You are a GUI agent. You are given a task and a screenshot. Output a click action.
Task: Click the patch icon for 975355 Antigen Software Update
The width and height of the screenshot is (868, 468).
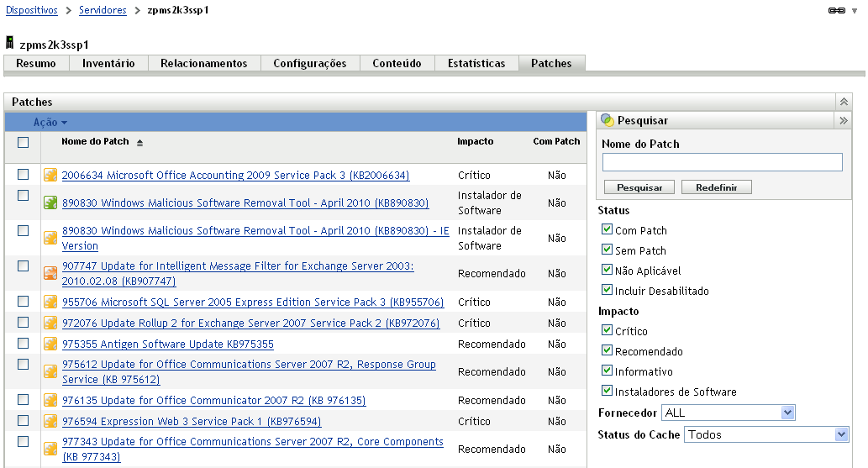tap(50, 344)
